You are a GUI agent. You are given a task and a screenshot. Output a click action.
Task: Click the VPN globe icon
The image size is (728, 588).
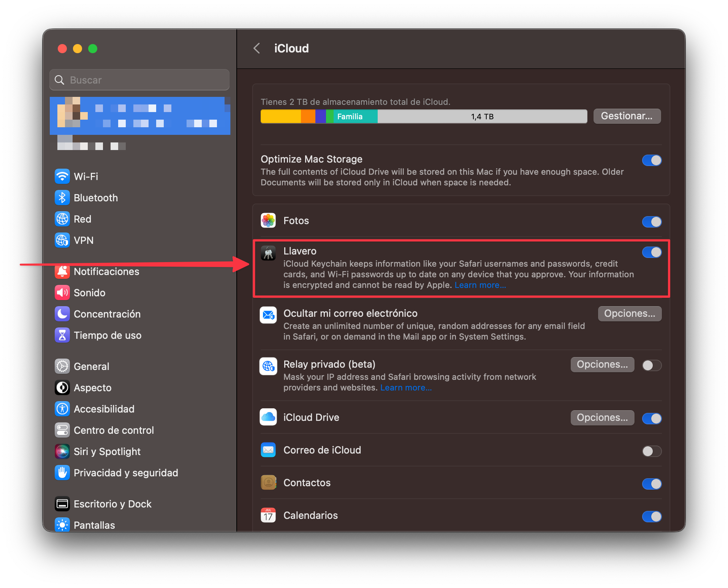62,240
